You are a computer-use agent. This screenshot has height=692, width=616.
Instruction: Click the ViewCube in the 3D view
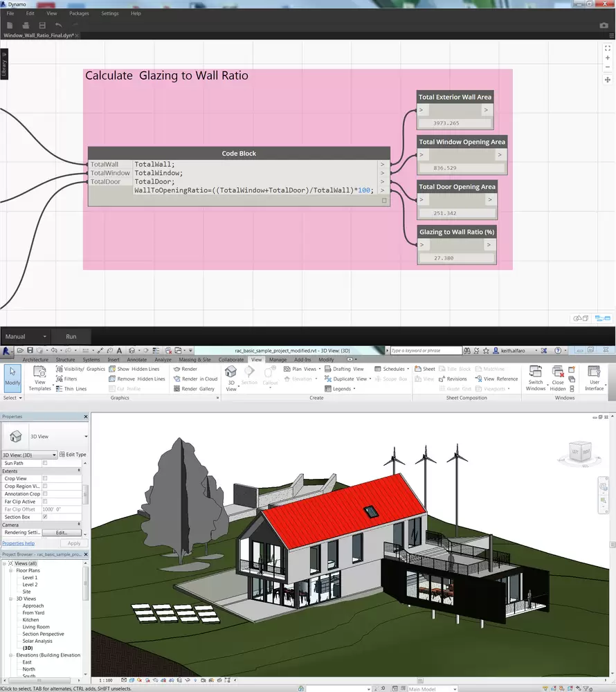click(580, 451)
